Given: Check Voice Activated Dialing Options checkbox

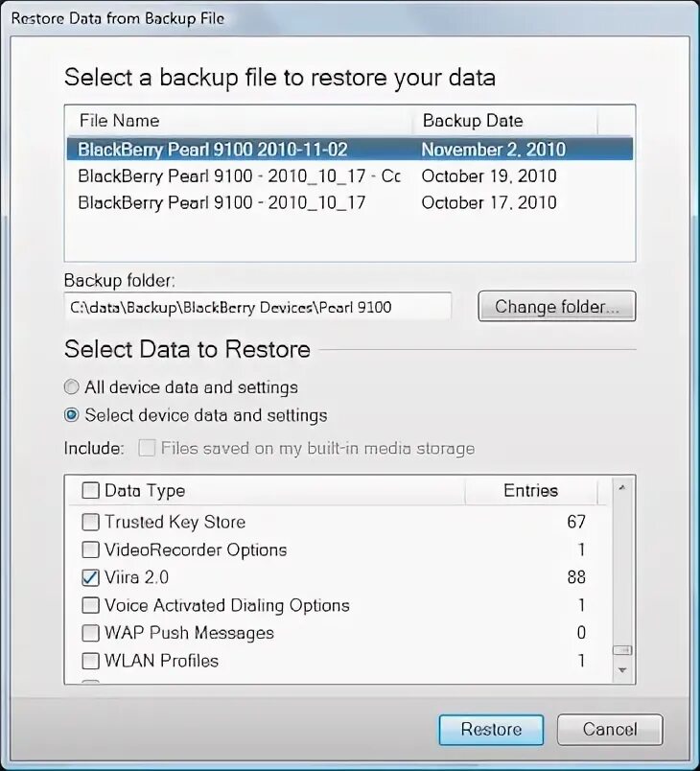Looking at the screenshot, I should [90, 605].
